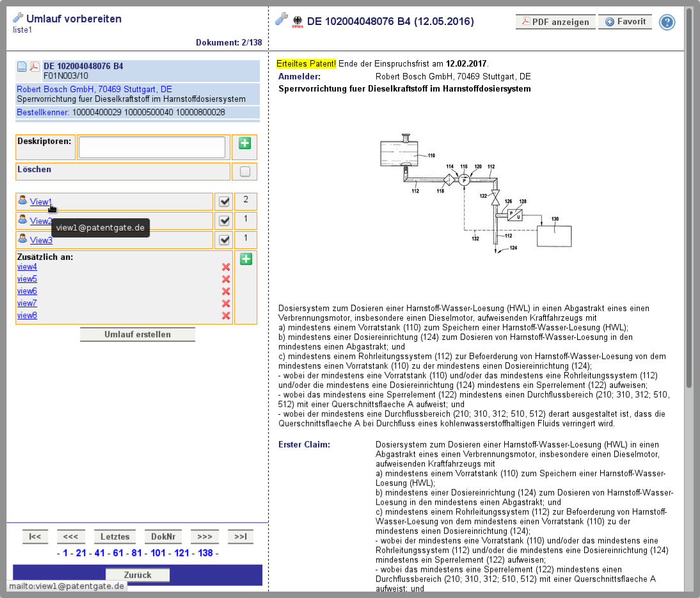Jump to document 121 in the pager

(x=182, y=553)
